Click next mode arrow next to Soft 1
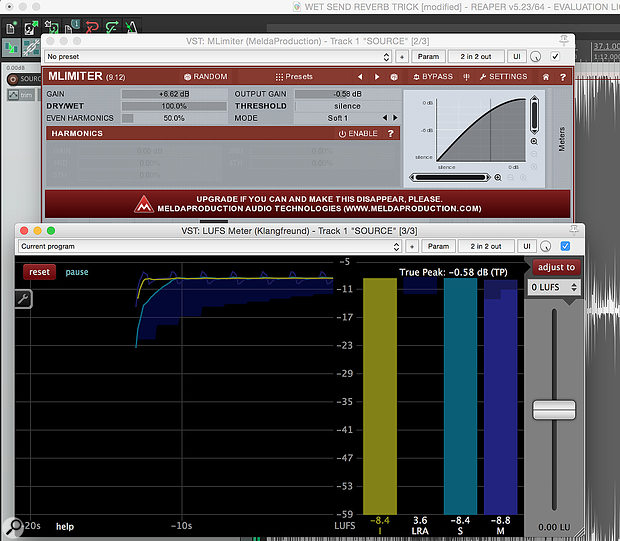 pos(395,118)
